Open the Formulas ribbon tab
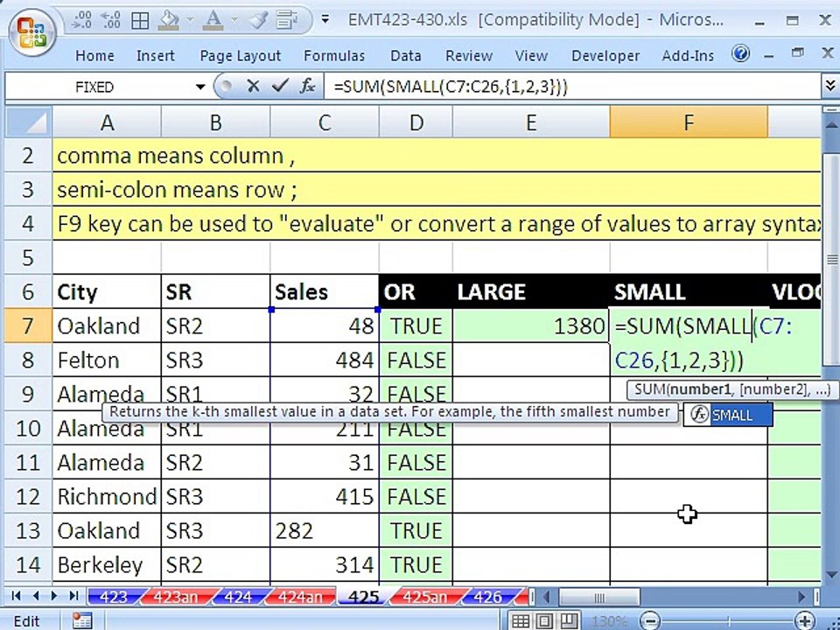840x630 pixels. point(334,56)
